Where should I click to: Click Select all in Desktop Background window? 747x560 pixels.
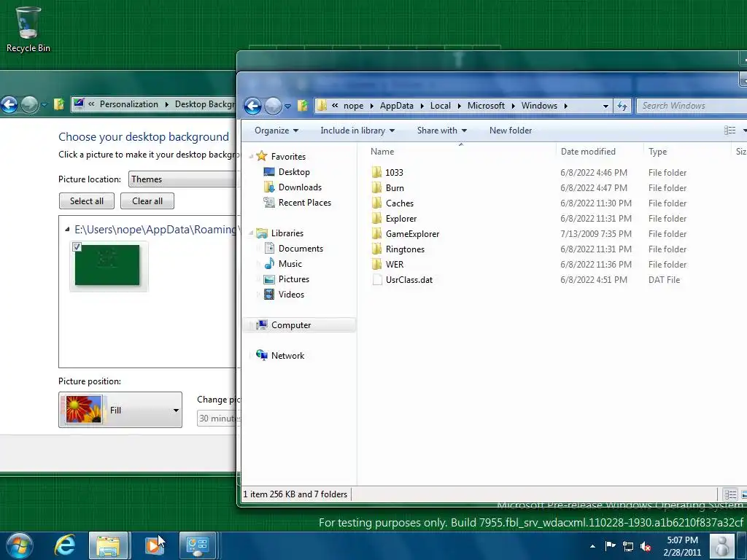[x=87, y=201]
